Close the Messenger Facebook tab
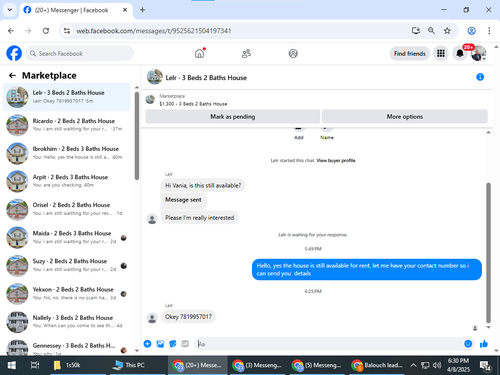 click(x=125, y=10)
